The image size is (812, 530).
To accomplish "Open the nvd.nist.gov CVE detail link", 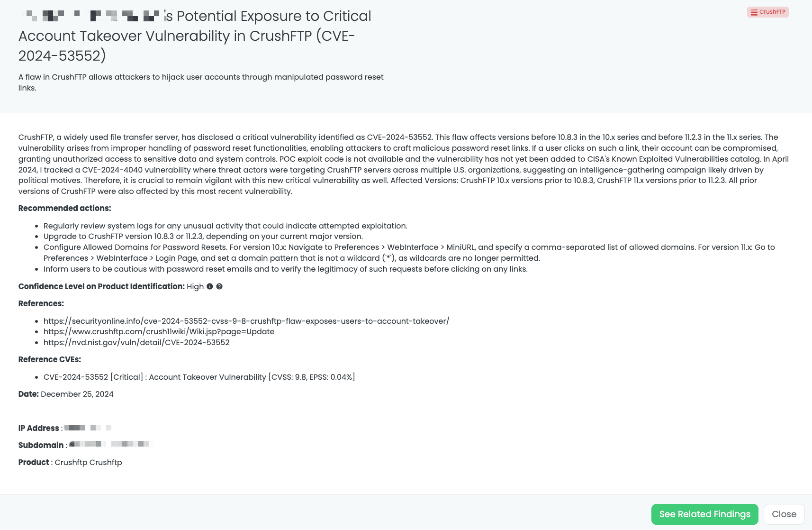I will pyautogui.click(x=136, y=342).
